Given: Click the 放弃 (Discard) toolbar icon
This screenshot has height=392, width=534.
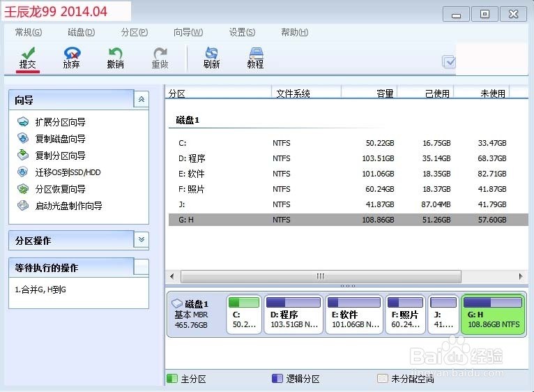Looking at the screenshot, I should (72, 53).
